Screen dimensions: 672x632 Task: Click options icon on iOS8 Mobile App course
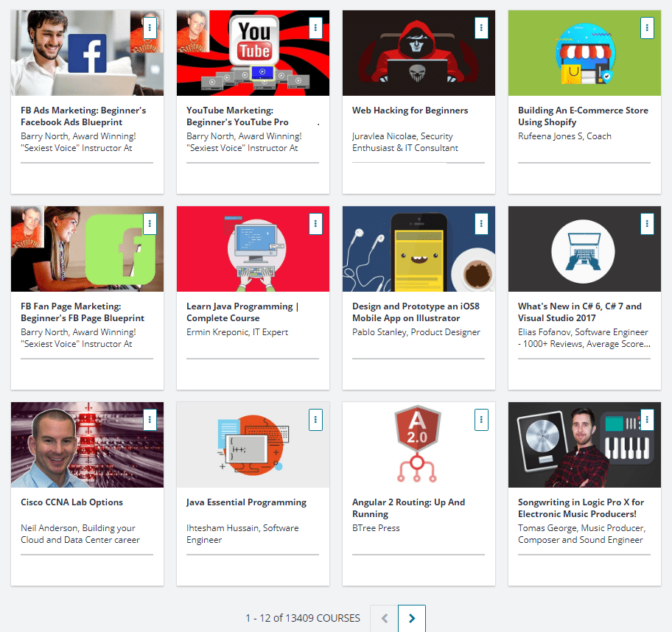481,223
